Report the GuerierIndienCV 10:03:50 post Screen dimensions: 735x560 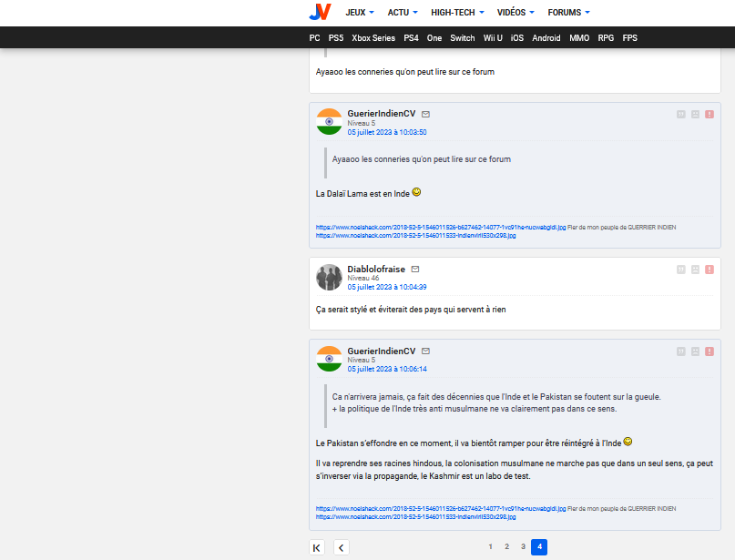click(709, 115)
